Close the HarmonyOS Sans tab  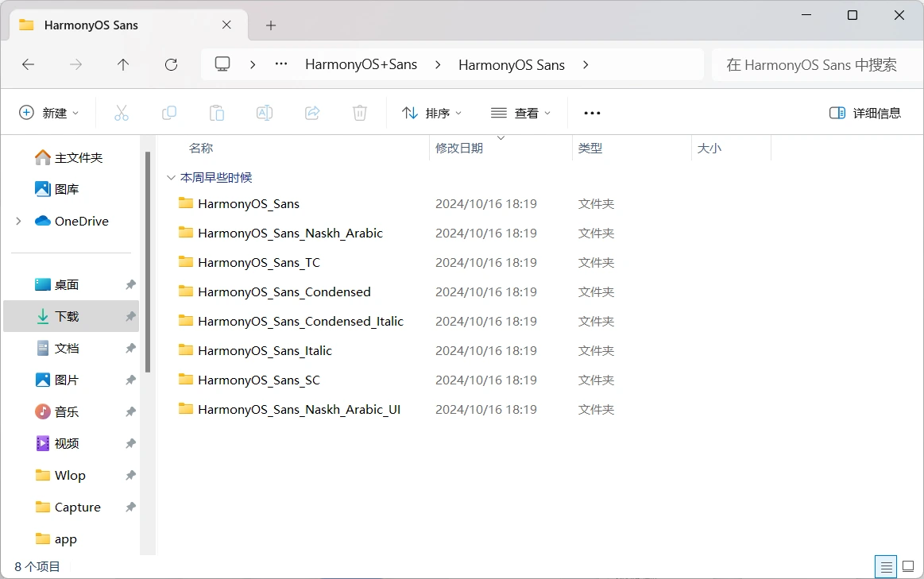tap(226, 25)
